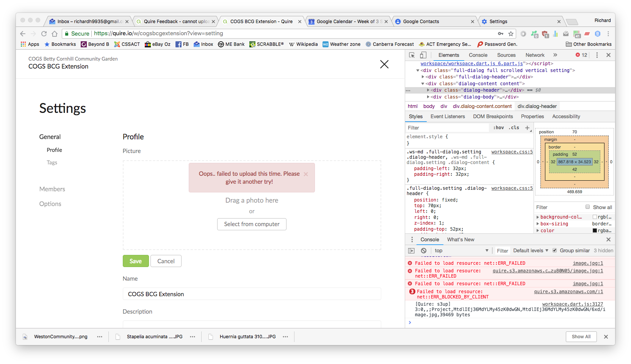Close the downloads bar

(x=606, y=337)
